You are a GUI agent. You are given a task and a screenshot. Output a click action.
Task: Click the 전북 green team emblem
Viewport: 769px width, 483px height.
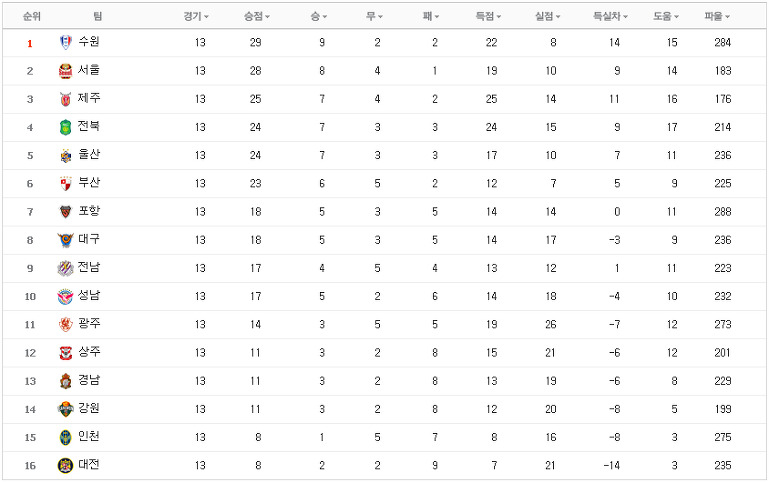[65, 127]
